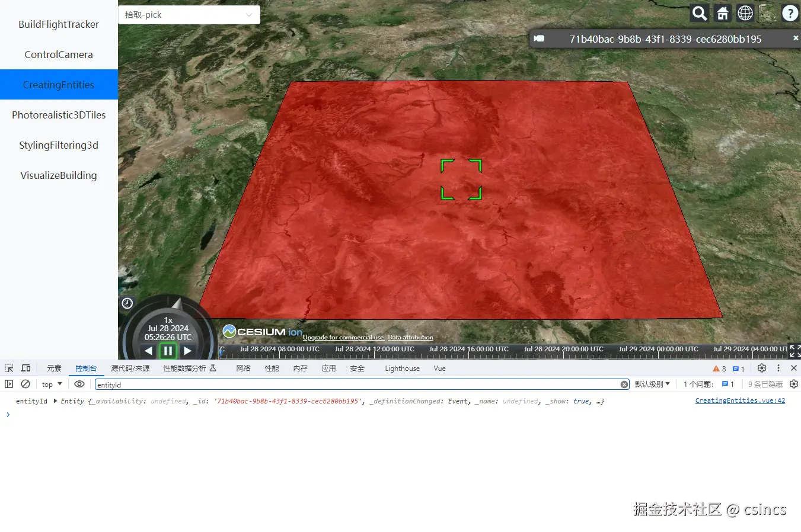Click the Cesium ion logo
This screenshot has width=801, height=532.
[x=262, y=332]
